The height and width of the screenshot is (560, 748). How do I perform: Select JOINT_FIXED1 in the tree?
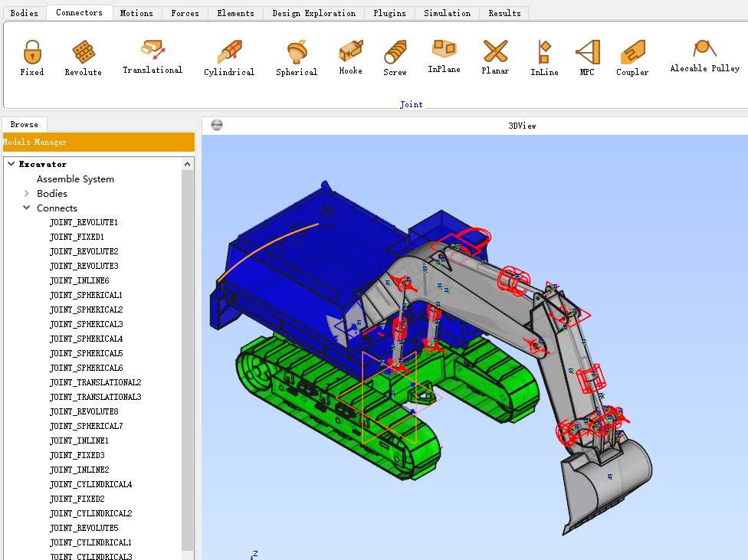77,237
